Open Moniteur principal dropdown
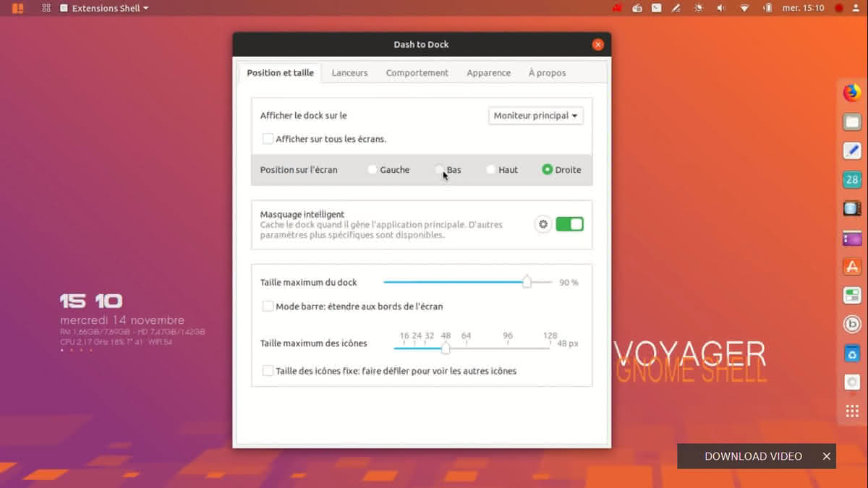Screen dimensions: 868x488 tap(536, 116)
